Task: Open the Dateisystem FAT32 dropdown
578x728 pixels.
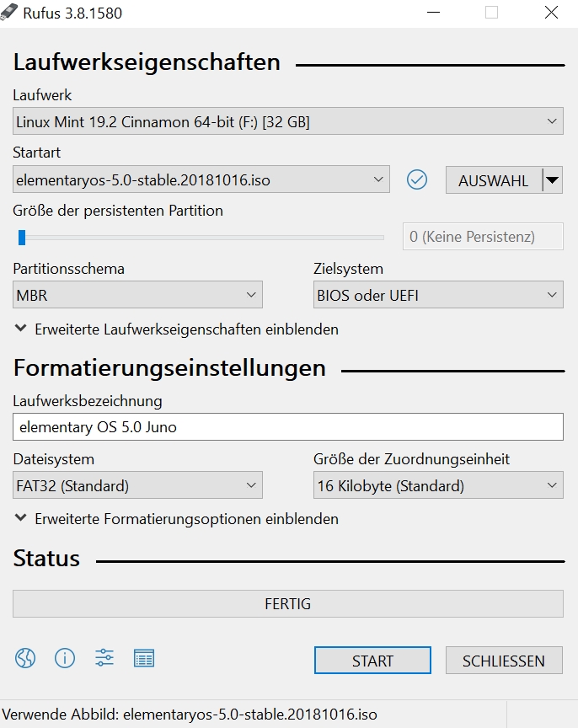Action: coord(137,485)
